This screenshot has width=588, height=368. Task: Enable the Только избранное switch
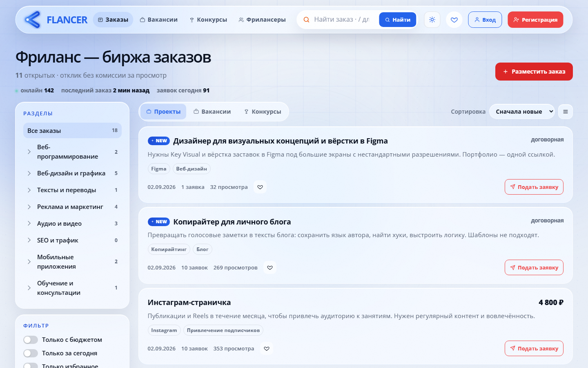click(x=31, y=366)
